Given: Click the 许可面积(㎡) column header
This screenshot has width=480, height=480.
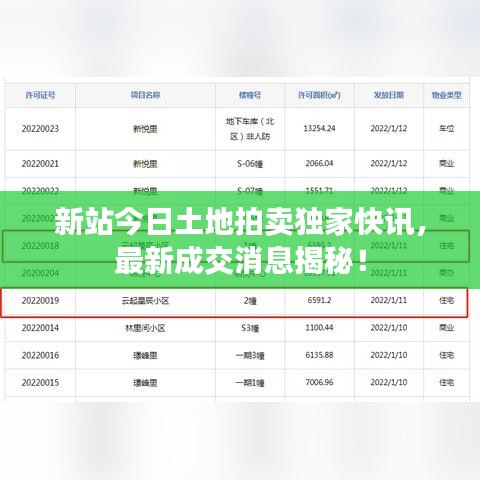Looking at the screenshot, I should click(319, 95).
